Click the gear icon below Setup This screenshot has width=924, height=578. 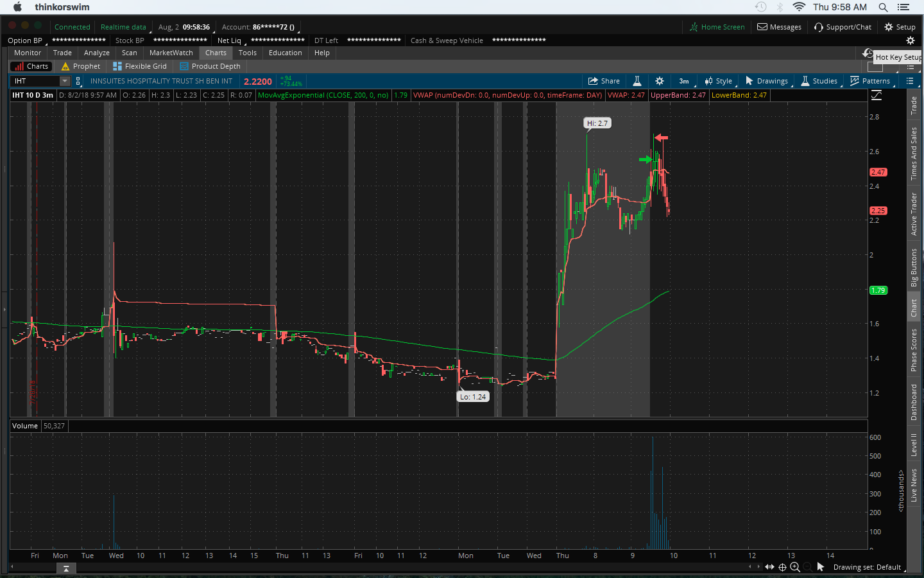[x=910, y=40]
